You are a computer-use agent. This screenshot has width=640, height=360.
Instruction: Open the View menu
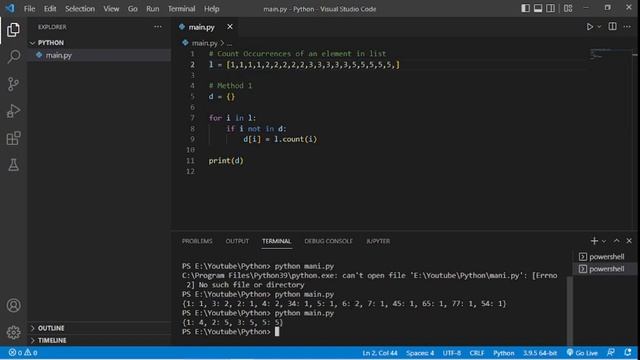pyautogui.click(x=111, y=9)
